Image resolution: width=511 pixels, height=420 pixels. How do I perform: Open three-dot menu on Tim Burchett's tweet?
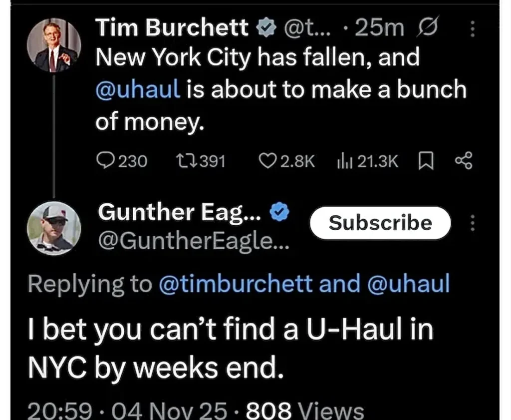point(472,30)
